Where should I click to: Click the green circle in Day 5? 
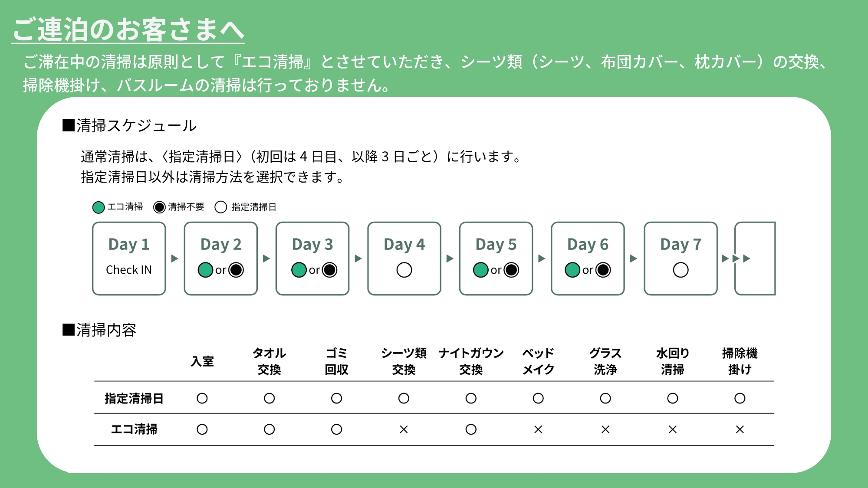tap(481, 270)
